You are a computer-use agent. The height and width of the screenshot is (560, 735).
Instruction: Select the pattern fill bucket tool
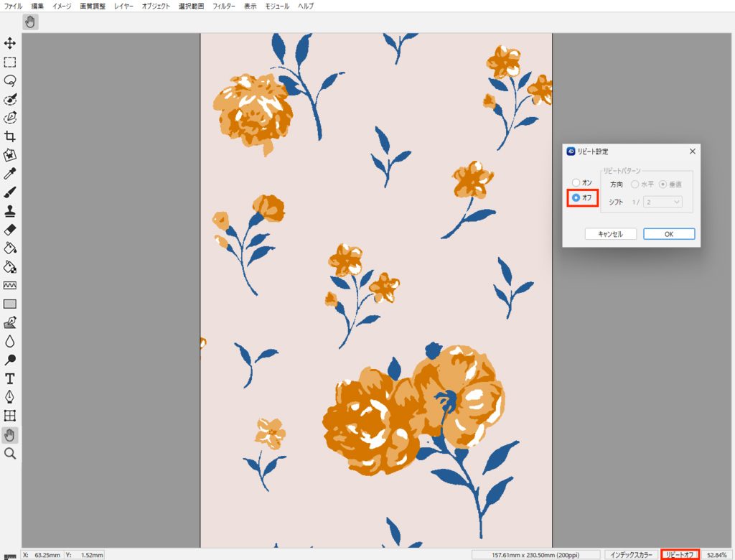point(10,267)
